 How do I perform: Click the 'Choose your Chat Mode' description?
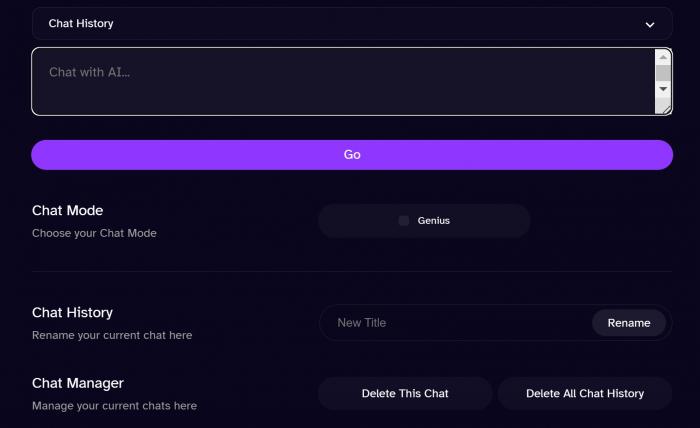[x=94, y=233]
